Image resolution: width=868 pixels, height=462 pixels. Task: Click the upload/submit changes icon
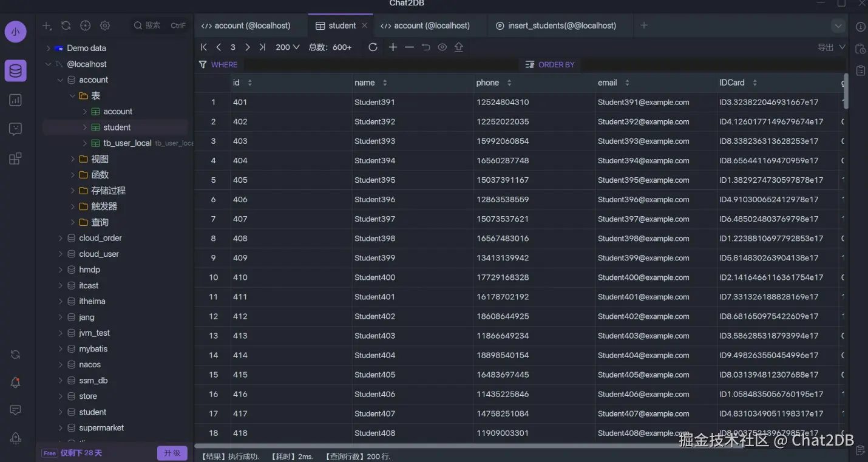459,47
